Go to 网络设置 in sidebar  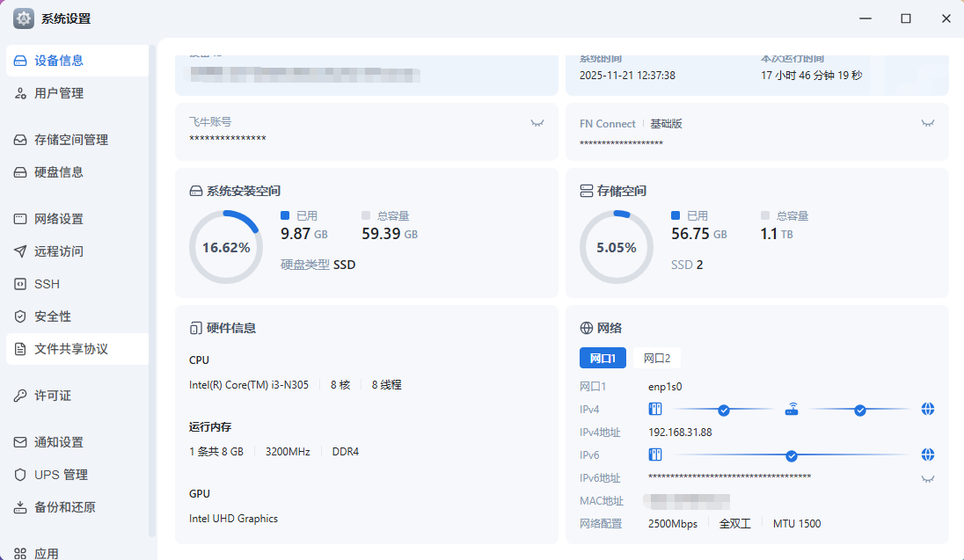click(59, 219)
